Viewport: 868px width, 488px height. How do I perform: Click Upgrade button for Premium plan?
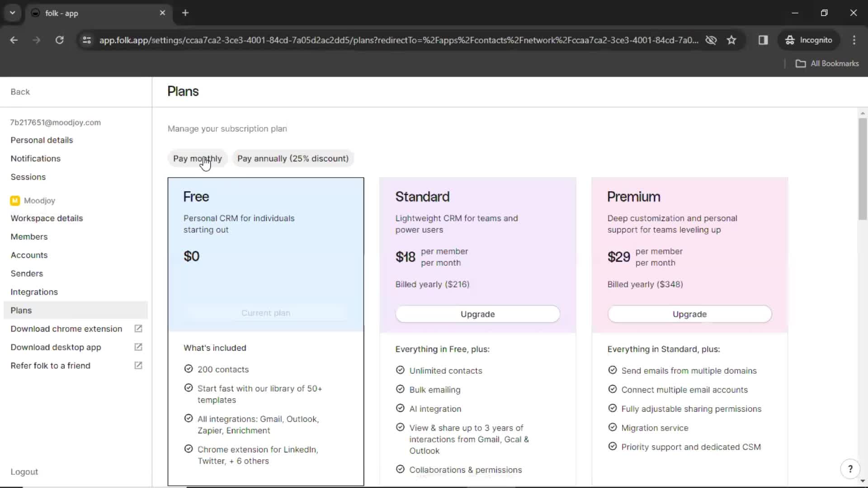click(x=690, y=314)
